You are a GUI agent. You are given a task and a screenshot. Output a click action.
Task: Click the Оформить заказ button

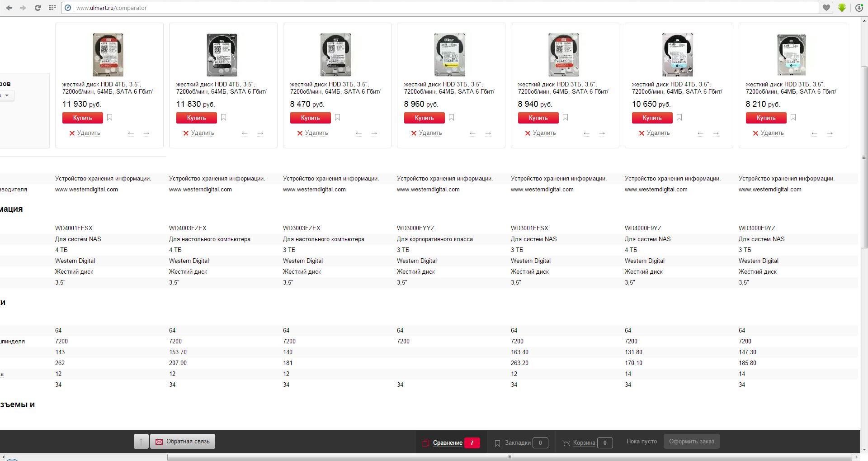[692, 442]
